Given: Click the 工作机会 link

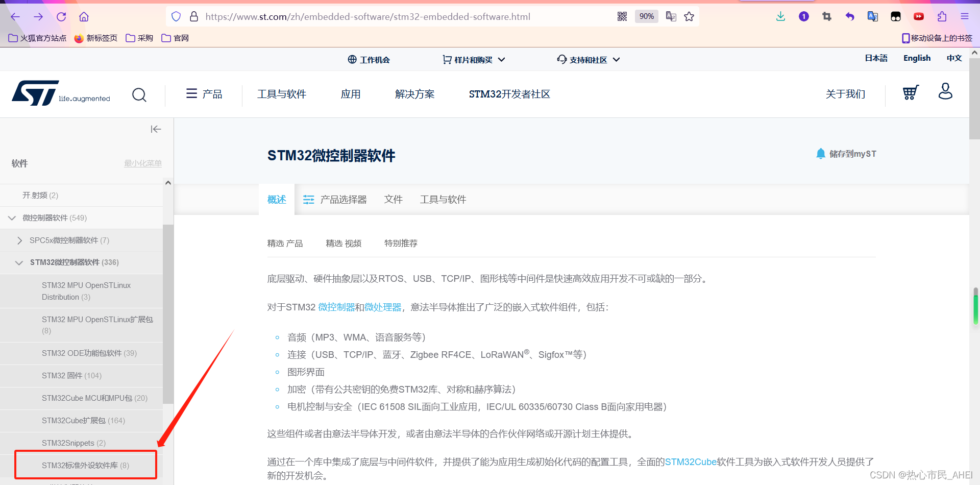Looking at the screenshot, I should pyautogui.click(x=369, y=60).
